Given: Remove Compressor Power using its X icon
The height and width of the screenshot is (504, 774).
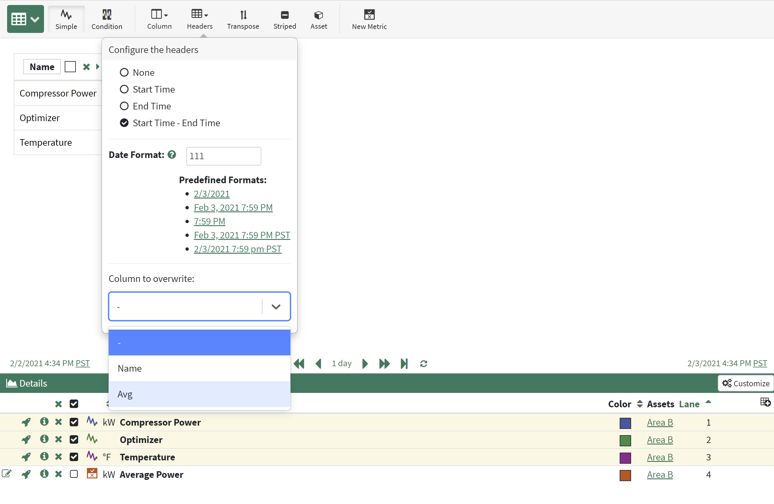Looking at the screenshot, I should (58, 422).
